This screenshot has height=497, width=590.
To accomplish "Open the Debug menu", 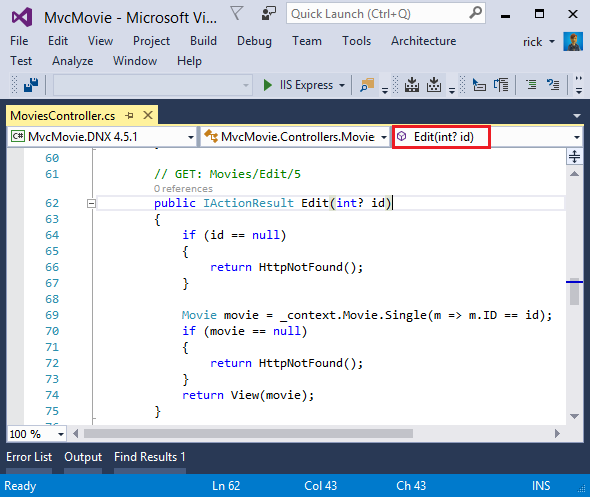I will (x=254, y=41).
